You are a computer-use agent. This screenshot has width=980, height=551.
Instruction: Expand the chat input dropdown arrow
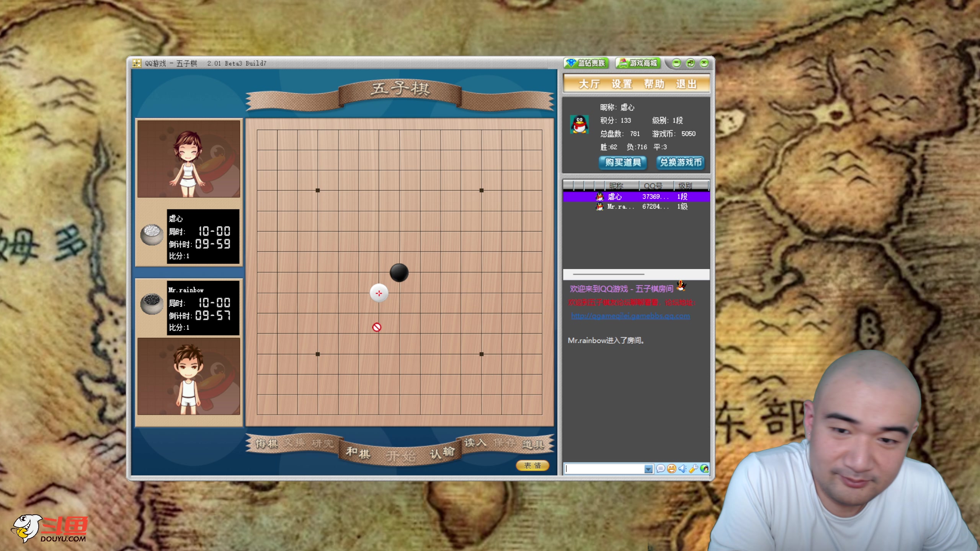coord(648,469)
